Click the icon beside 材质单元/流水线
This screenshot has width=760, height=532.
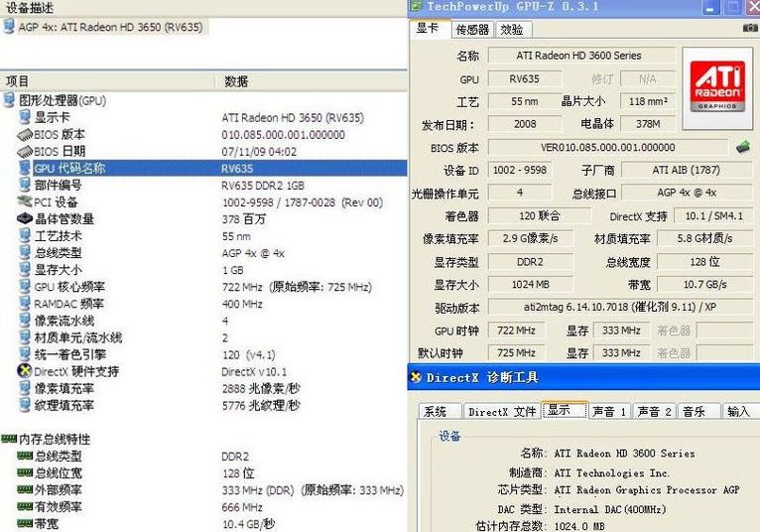[25, 337]
